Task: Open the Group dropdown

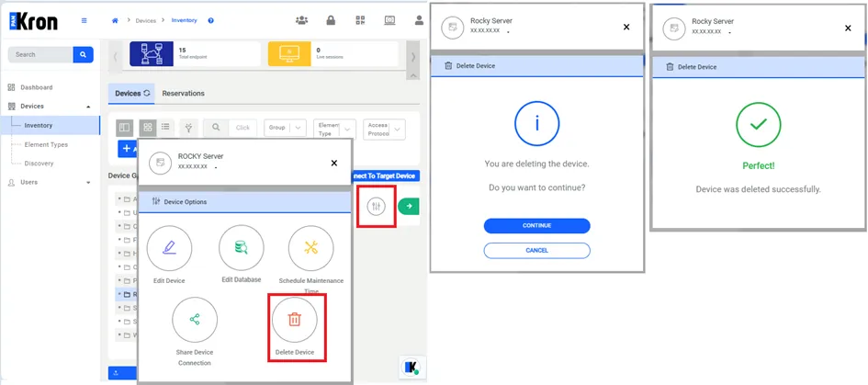Action: pos(285,128)
